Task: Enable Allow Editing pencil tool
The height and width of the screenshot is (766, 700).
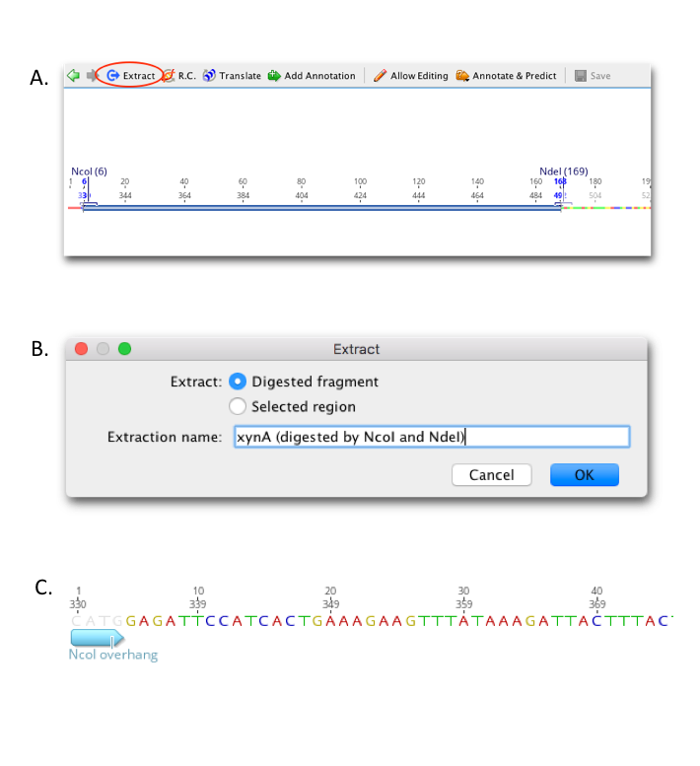Action: click(380, 76)
